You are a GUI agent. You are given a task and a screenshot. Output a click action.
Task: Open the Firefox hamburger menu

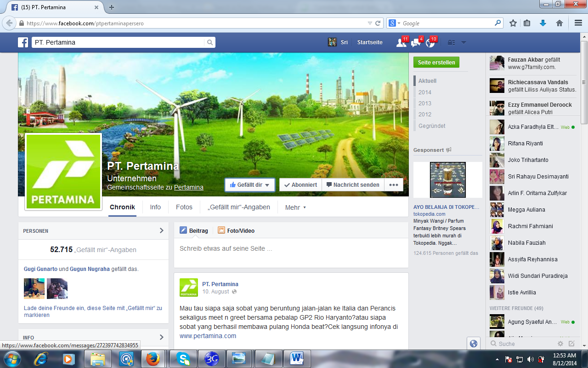(x=578, y=23)
